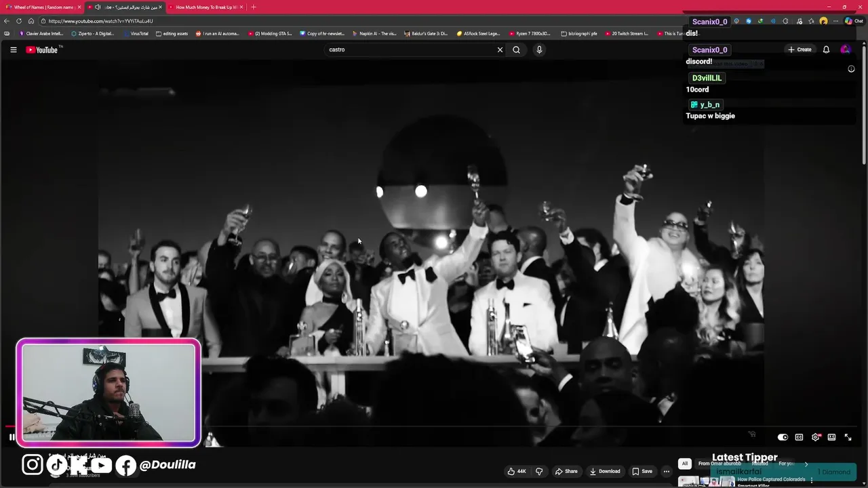Like the video with 44K likes
The image size is (868, 488).
pos(517,471)
